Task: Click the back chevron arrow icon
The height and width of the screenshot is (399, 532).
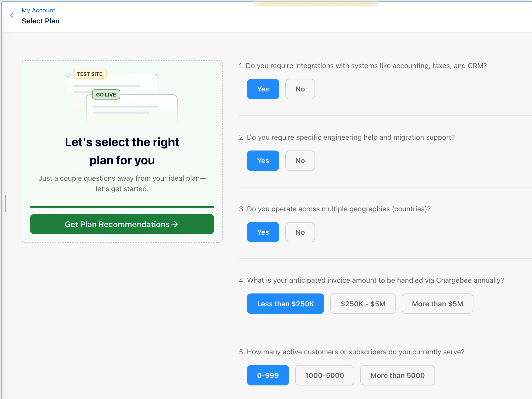Action: point(12,15)
